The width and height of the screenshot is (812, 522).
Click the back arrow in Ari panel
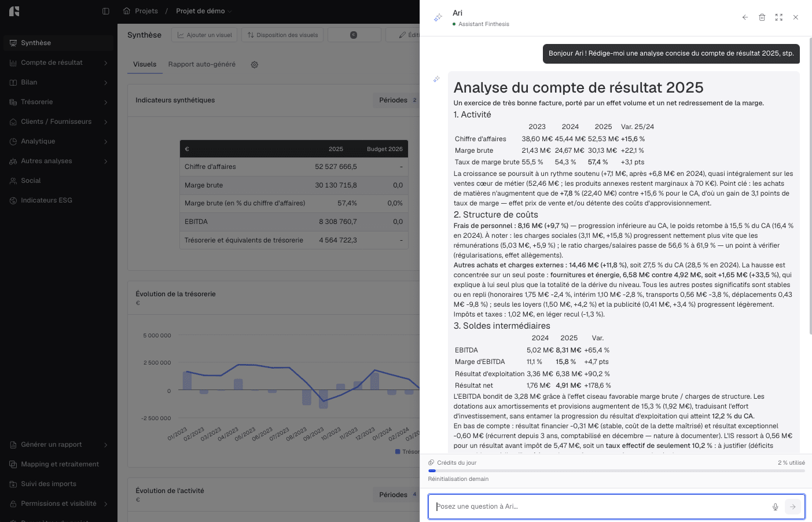point(745,17)
